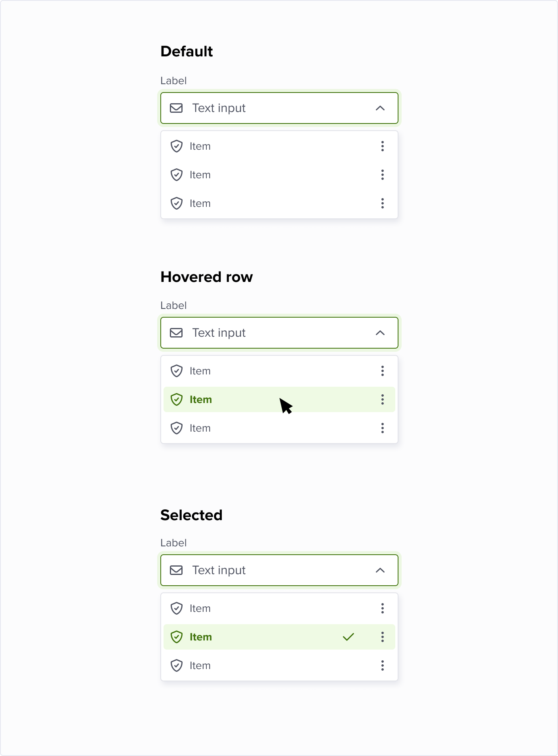The height and width of the screenshot is (756, 558).
Task: Click the envelope icon in Default text input
Action: (x=176, y=108)
